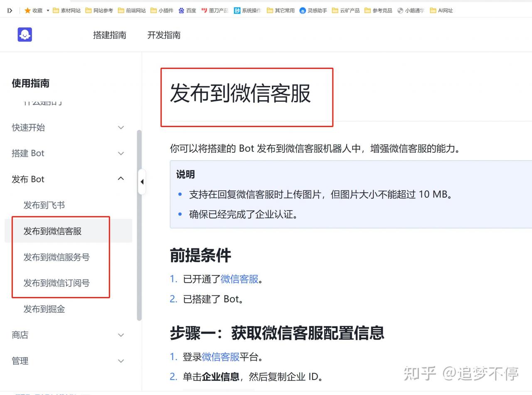Select 搭建 Bot in the sidebar
The image size is (532, 395).
[x=28, y=153]
